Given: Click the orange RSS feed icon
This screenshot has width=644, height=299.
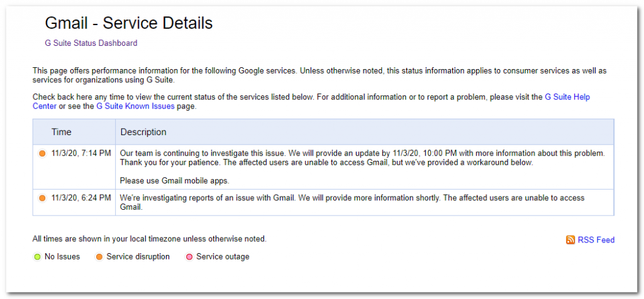Looking at the screenshot, I should (570, 240).
